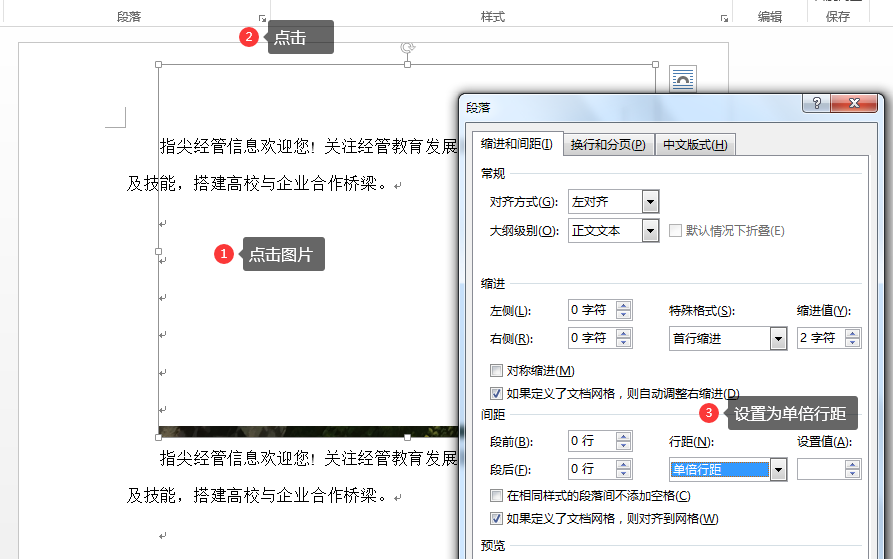
Task: Decrease the 段后 spacing after value
Action: (x=624, y=474)
